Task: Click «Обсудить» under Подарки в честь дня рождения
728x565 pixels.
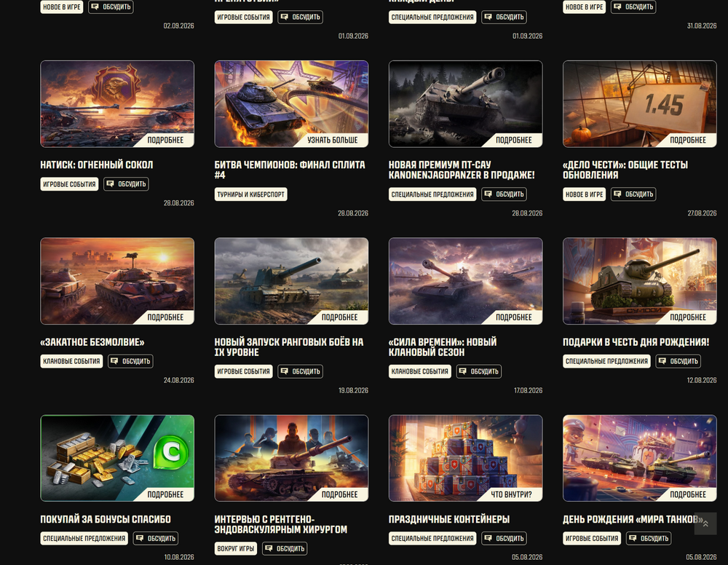Action: point(678,362)
